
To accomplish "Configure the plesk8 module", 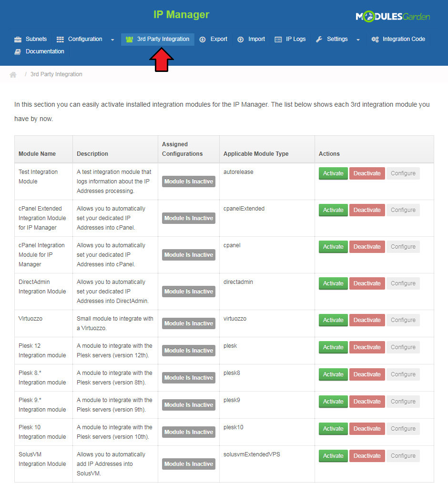I will pyautogui.click(x=403, y=374).
